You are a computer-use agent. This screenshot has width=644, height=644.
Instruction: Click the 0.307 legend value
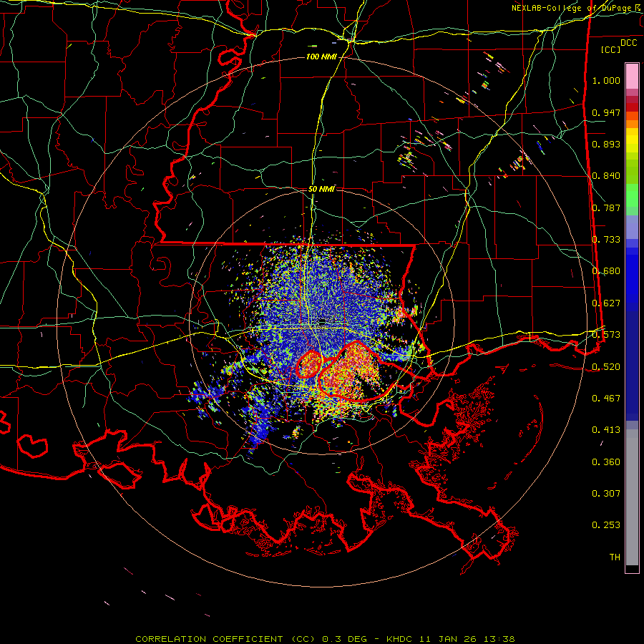coord(606,493)
